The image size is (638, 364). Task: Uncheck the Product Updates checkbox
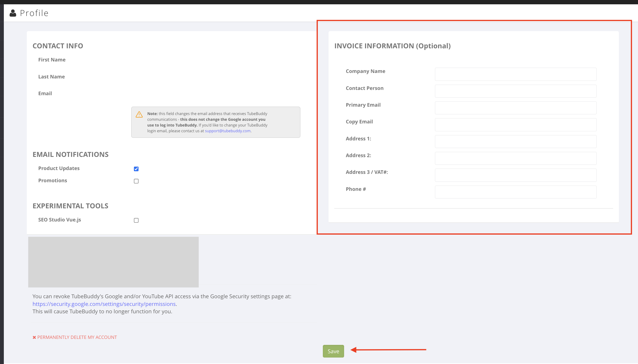pyautogui.click(x=136, y=169)
